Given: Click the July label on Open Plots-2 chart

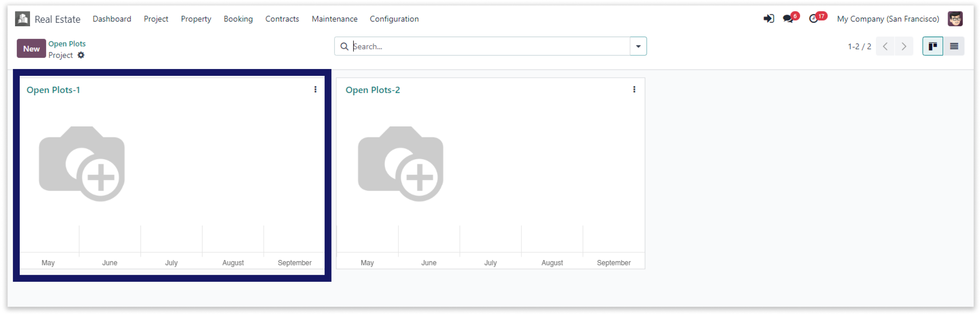Looking at the screenshot, I should (491, 263).
